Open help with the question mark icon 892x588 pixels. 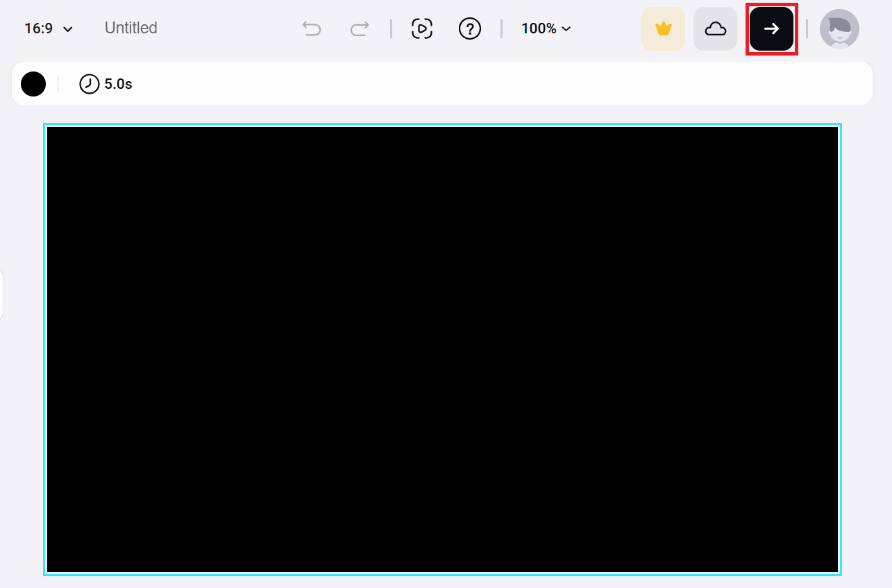point(470,28)
